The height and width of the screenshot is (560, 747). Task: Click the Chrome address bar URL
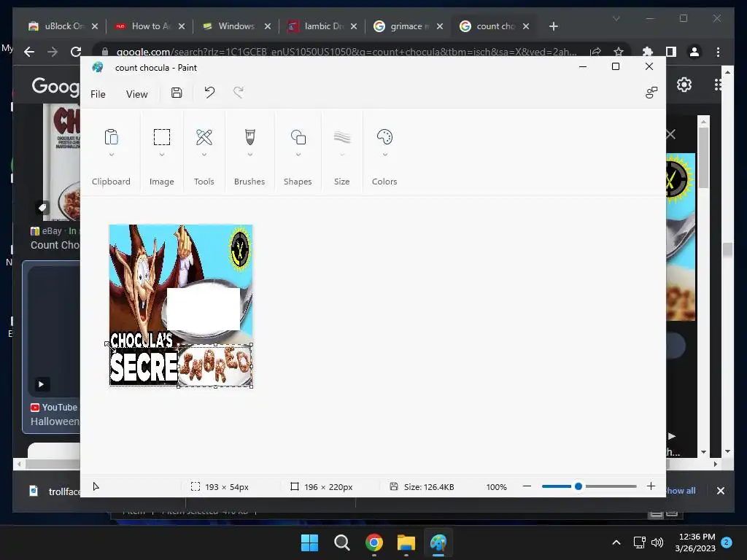(x=347, y=52)
